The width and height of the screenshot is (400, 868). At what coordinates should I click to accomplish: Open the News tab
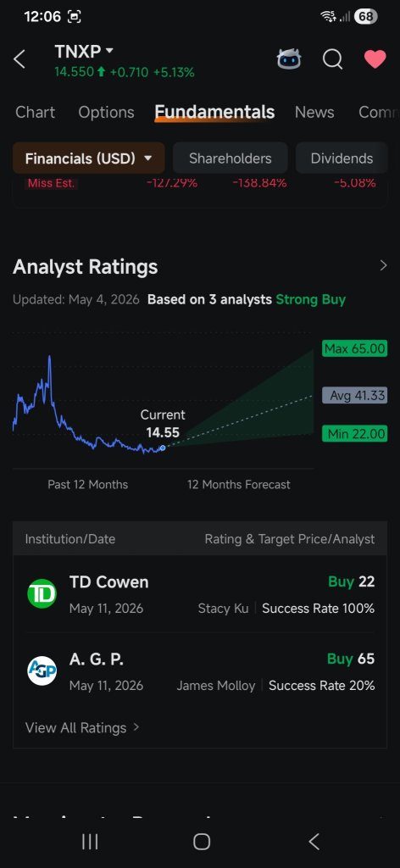pyautogui.click(x=314, y=113)
